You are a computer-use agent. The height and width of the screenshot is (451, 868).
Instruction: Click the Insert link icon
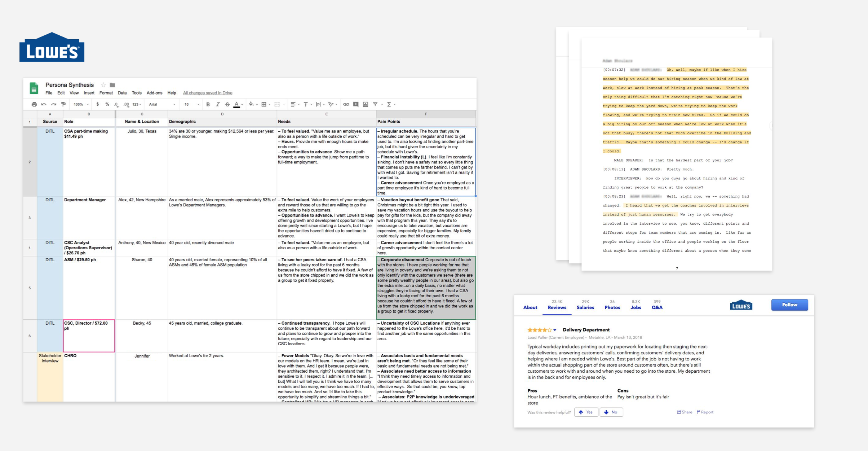click(346, 104)
